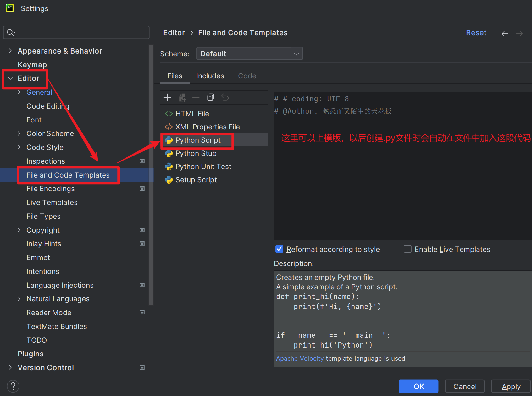532x396 pixels.
Task: Click the Remove Template minus icon
Action: (x=196, y=98)
